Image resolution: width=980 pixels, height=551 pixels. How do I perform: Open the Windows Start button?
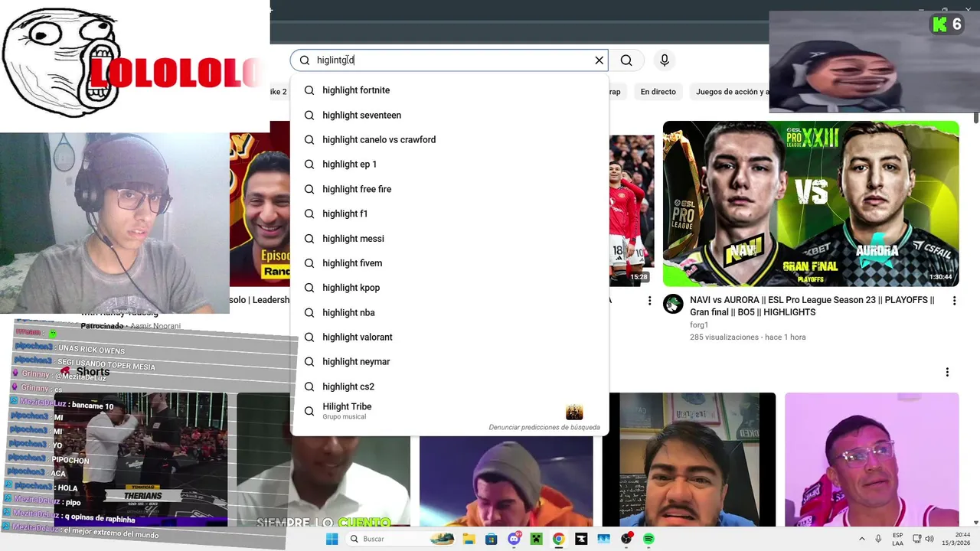pyautogui.click(x=332, y=539)
